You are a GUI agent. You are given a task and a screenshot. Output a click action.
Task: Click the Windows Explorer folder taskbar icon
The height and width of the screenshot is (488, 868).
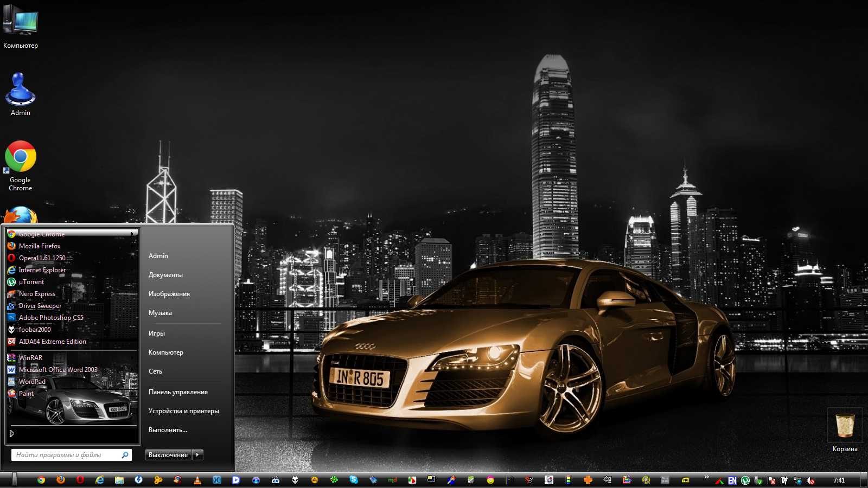[119, 480]
